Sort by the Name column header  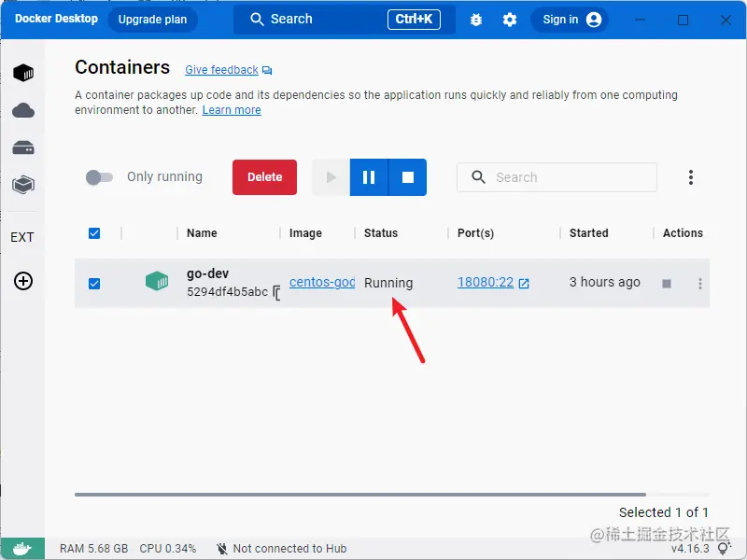pyautogui.click(x=202, y=232)
